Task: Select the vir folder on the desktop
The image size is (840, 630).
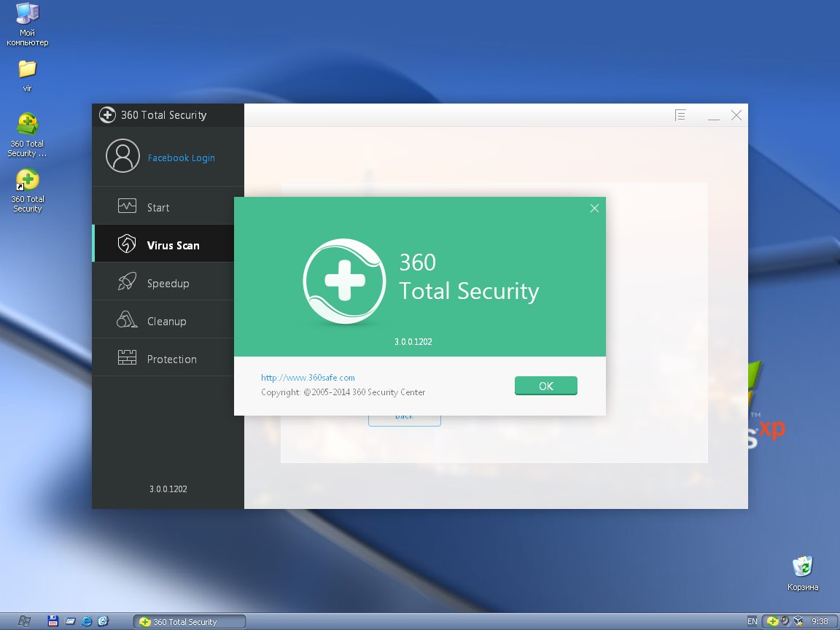Action: coord(27,76)
